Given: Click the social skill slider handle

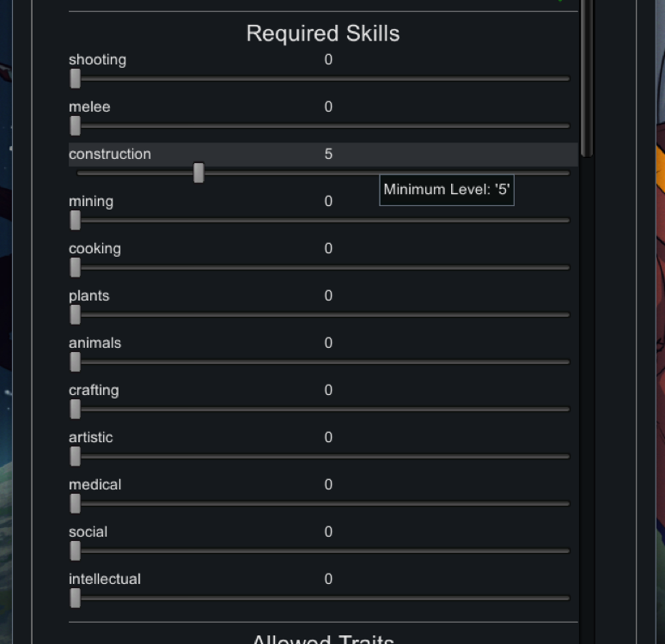Looking at the screenshot, I should point(76,551).
